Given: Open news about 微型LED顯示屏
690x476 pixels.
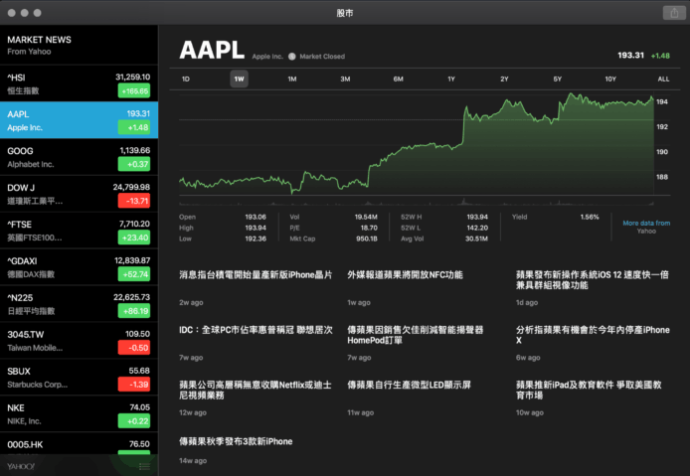Looking at the screenshot, I should 409,385.
